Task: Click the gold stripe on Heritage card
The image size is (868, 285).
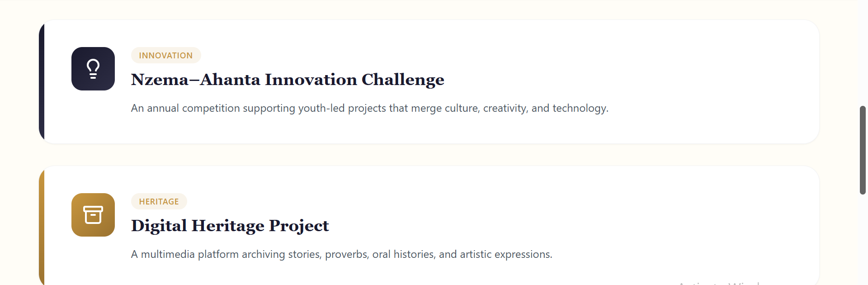Action: click(42, 226)
